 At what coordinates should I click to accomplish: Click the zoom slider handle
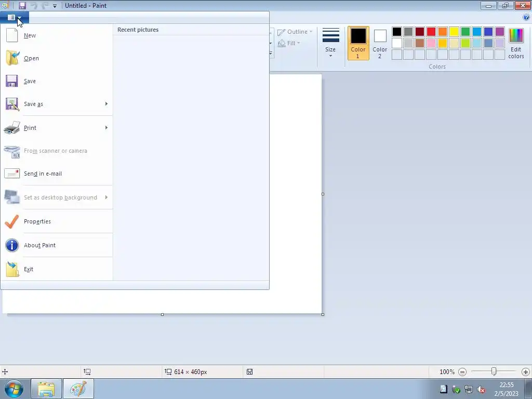[x=494, y=371]
